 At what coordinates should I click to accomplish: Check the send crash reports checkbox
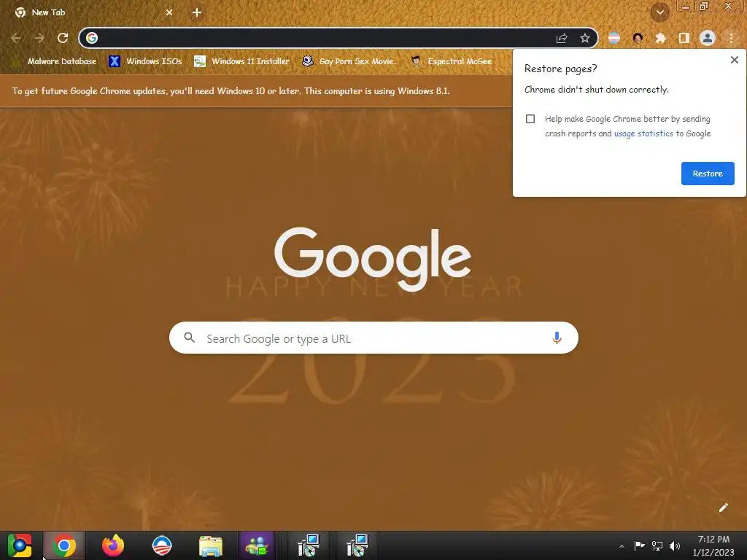[530, 119]
